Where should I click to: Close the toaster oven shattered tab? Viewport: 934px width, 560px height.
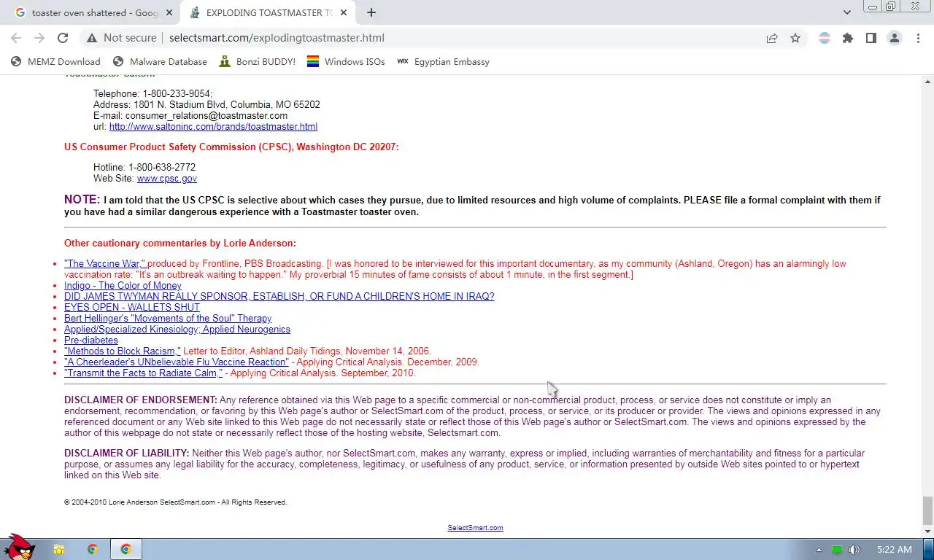click(x=169, y=12)
